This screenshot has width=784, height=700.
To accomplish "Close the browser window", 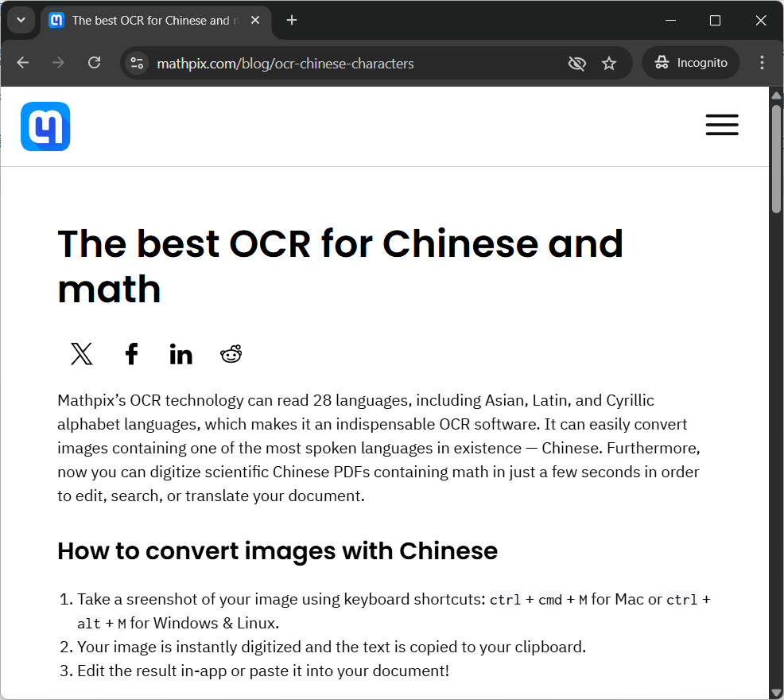I will coord(760,21).
